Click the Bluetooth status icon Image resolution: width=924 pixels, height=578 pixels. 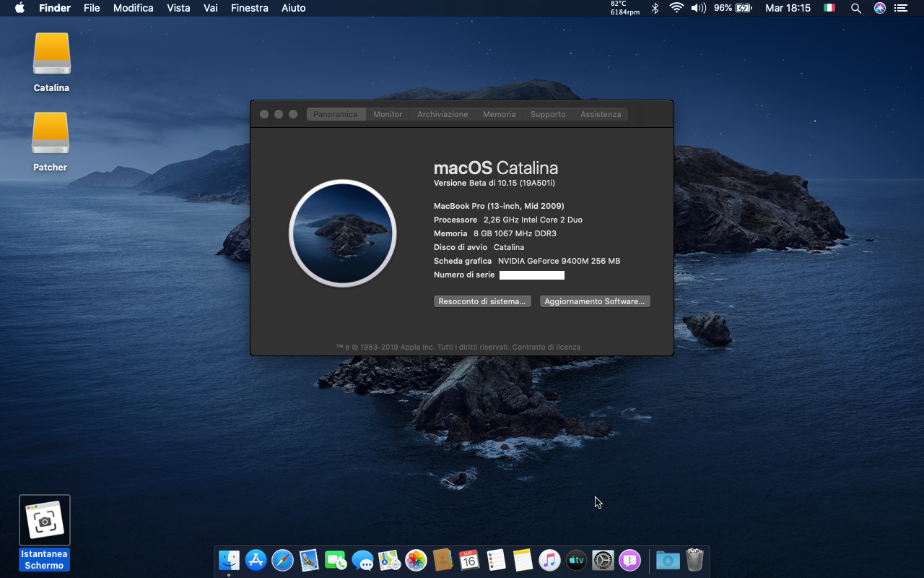655,8
